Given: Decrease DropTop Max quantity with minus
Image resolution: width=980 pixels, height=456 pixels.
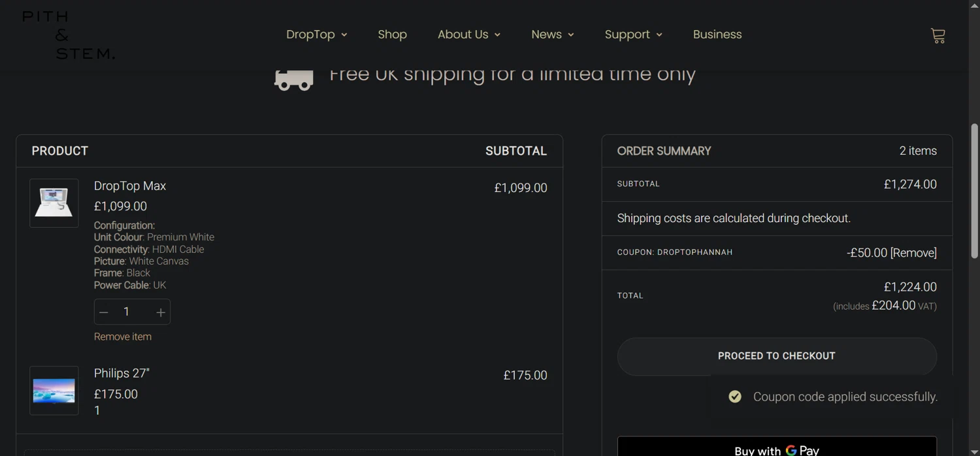Looking at the screenshot, I should coord(104,312).
